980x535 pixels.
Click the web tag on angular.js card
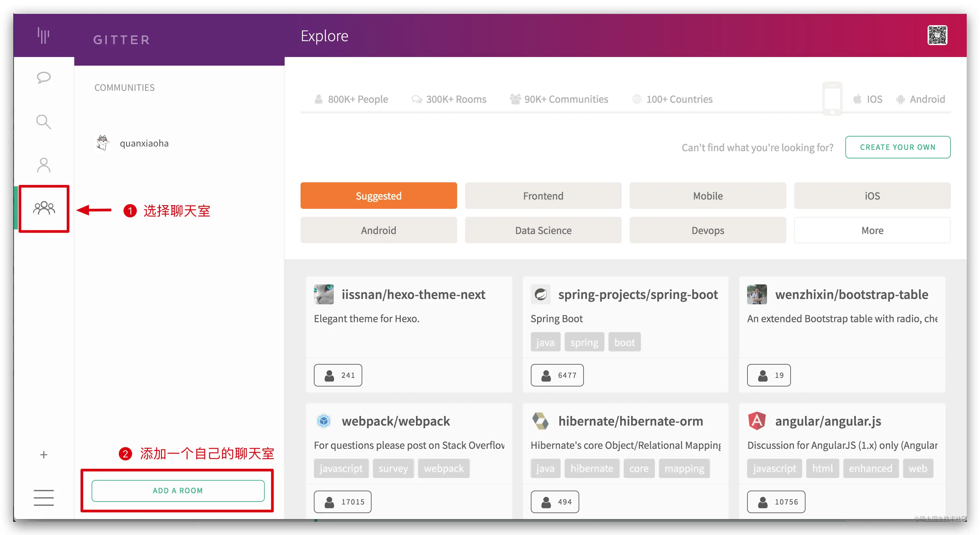[918, 468]
